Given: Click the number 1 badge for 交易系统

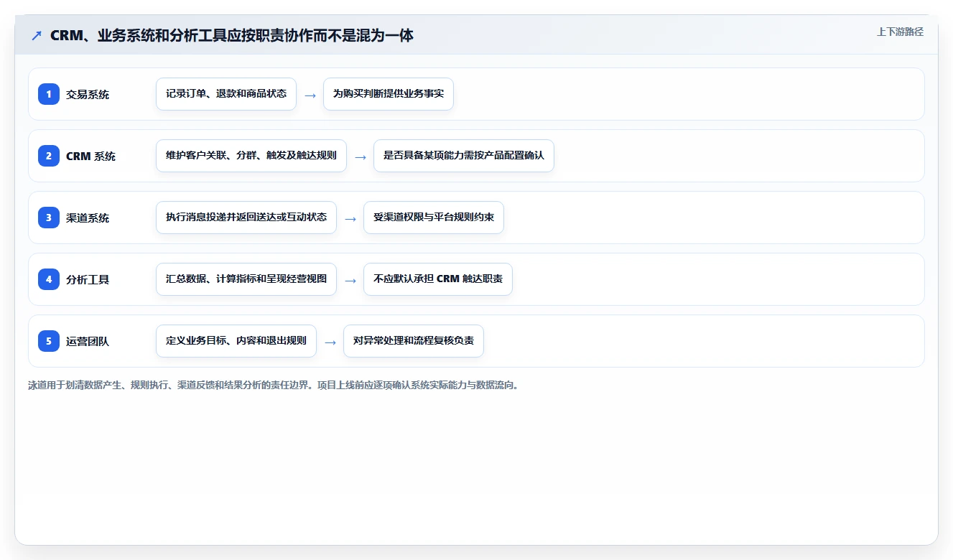Looking at the screenshot, I should [49, 94].
